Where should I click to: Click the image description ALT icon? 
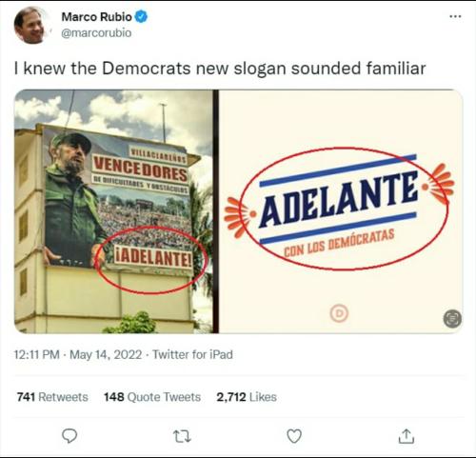tap(452, 318)
